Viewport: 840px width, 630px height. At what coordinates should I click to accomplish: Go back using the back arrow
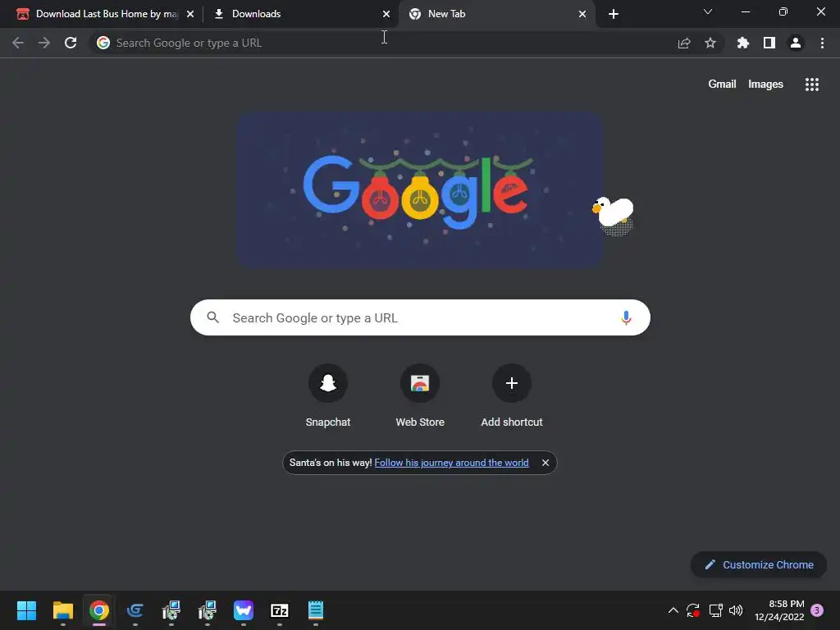pos(18,43)
